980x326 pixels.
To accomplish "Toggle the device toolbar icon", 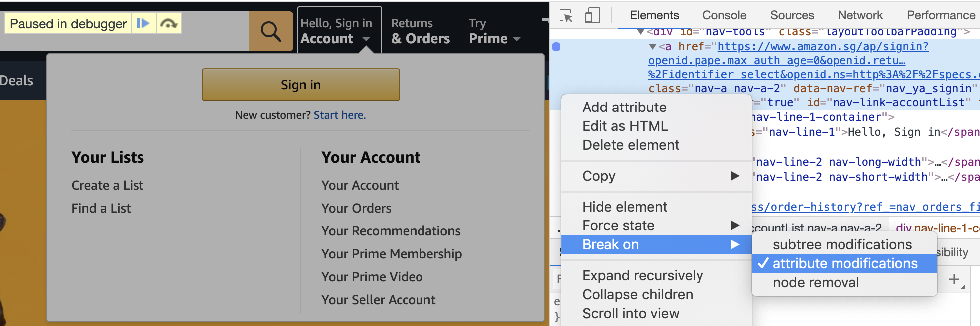I will (592, 15).
